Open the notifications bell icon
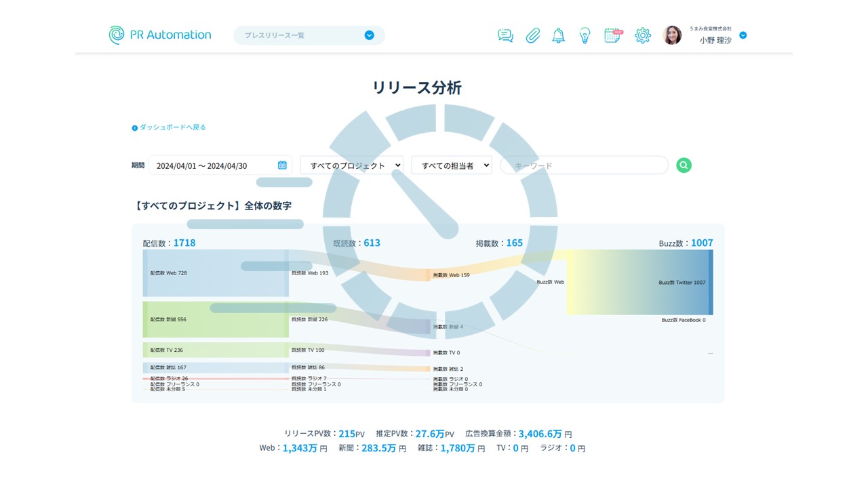 point(558,36)
